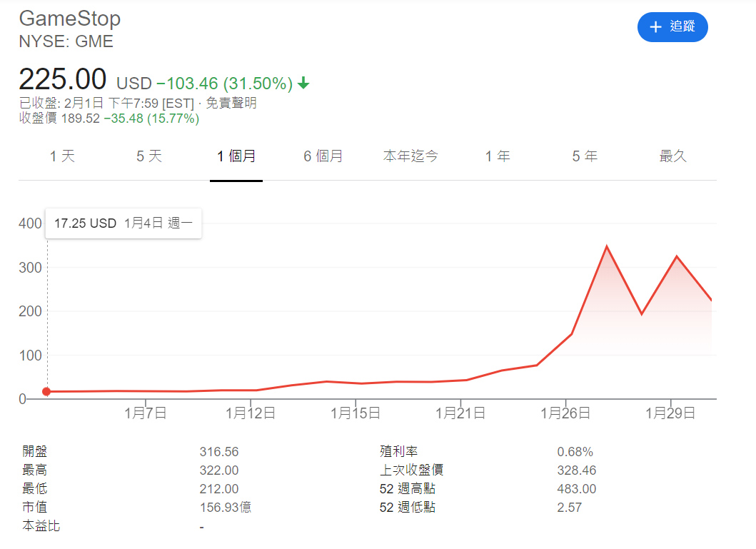Click the blue 追蹤 follow button
The image size is (756, 549).
point(672,27)
